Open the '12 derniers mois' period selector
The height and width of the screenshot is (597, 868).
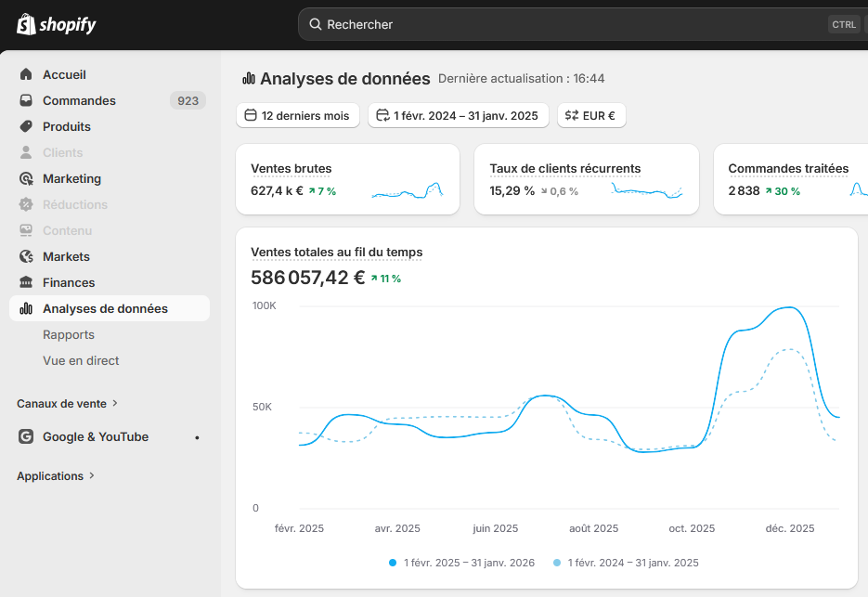pyautogui.click(x=298, y=115)
